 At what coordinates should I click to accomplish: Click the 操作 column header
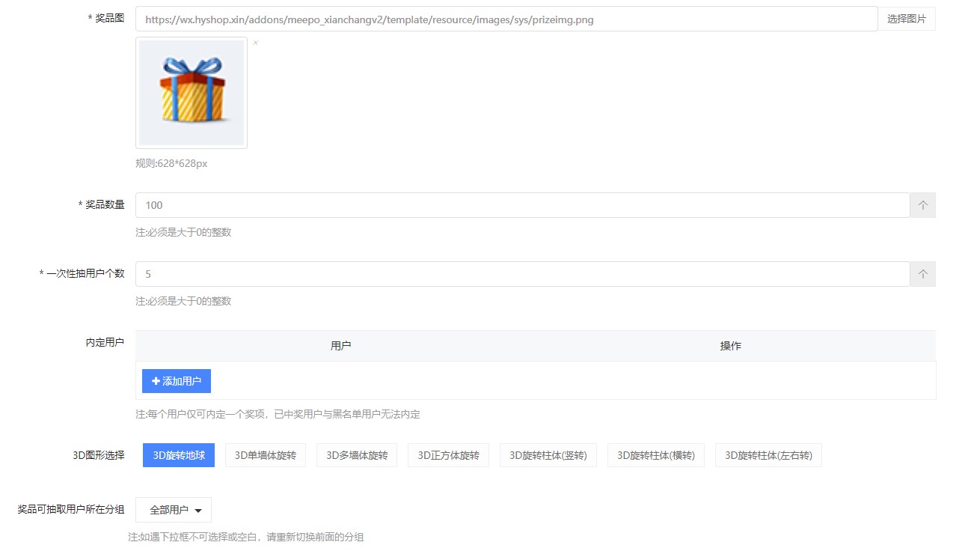click(x=730, y=346)
